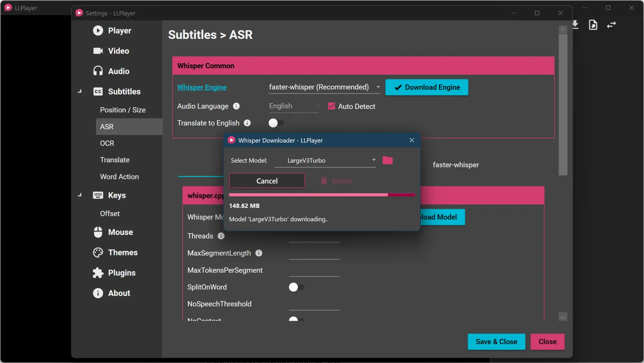Show info for Audio Language
644x363 pixels.
click(236, 106)
